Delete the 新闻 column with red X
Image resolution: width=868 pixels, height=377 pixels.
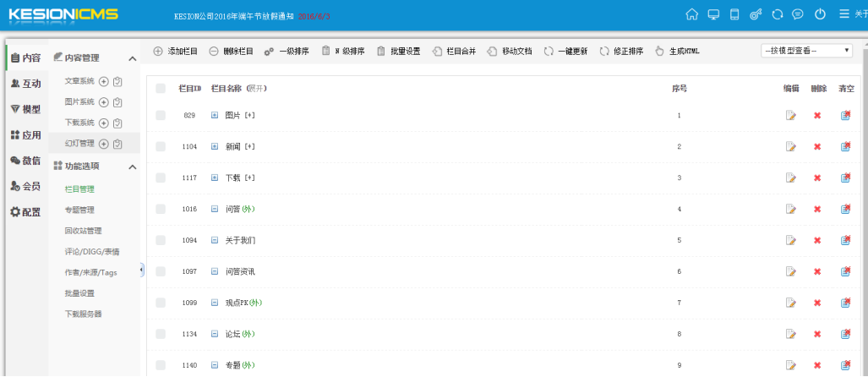pyautogui.click(x=817, y=147)
